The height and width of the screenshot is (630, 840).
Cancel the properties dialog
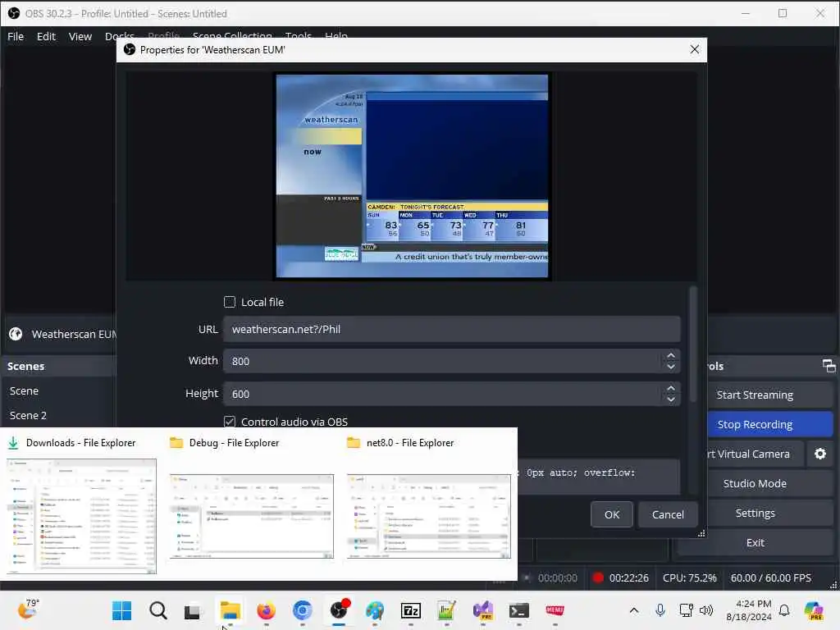pyautogui.click(x=668, y=514)
